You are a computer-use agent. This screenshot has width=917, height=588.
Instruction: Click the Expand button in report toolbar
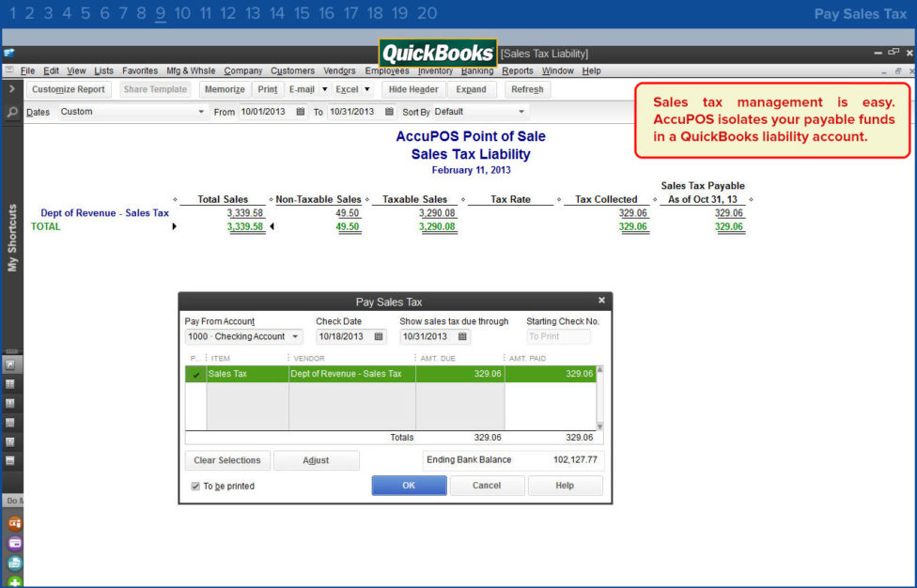pos(472,89)
